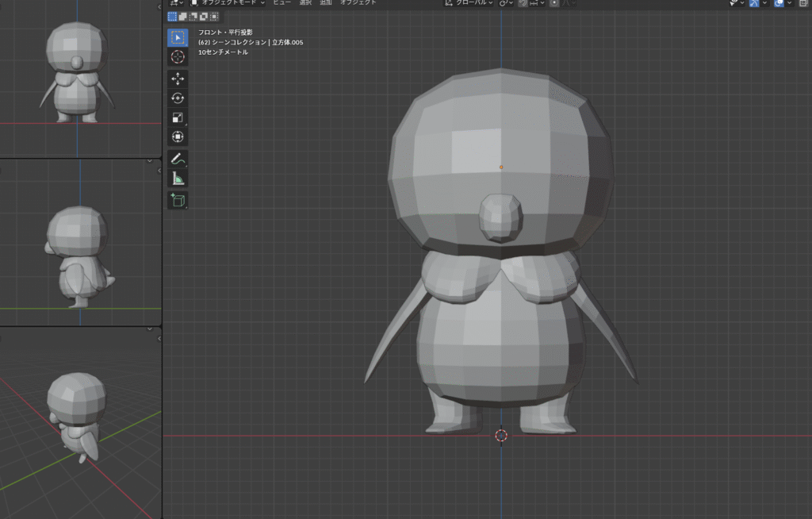Toggle viewport overlays display

tap(779, 3)
